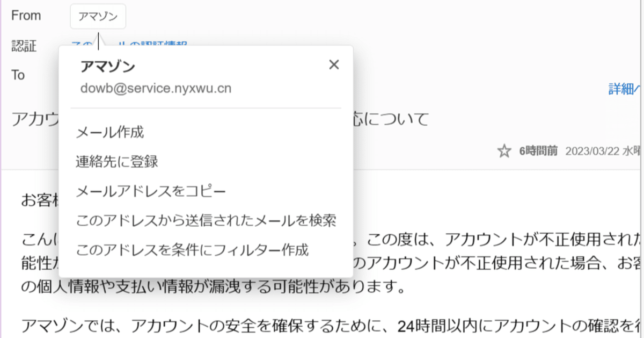644x338 pixels.
Task: Choose このアドレスから送信されたメールを検索
Action: click(x=206, y=220)
